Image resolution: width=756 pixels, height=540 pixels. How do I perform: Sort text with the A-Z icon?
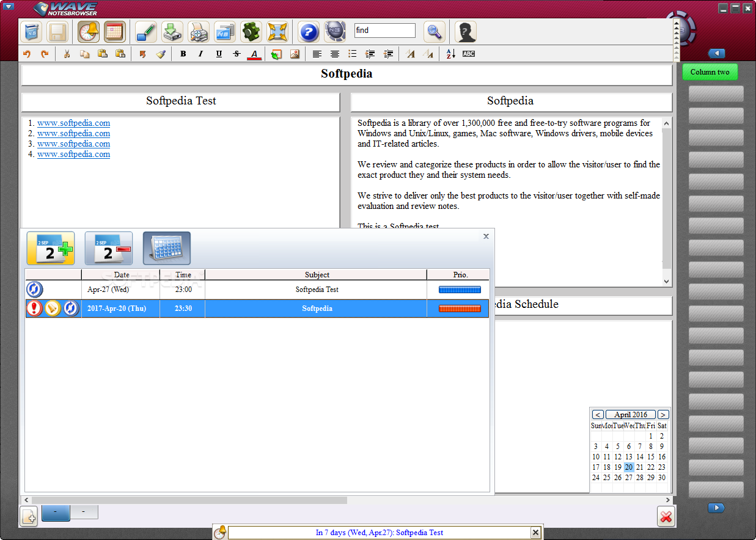click(x=450, y=54)
